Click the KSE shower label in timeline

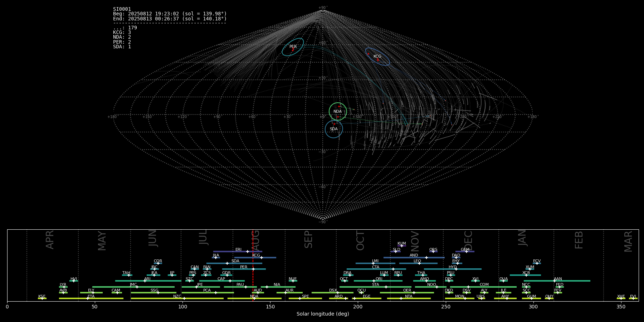pos(42,297)
